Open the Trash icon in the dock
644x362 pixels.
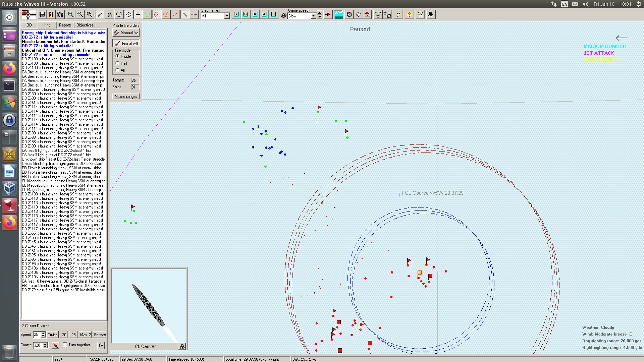tap(9, 352)
